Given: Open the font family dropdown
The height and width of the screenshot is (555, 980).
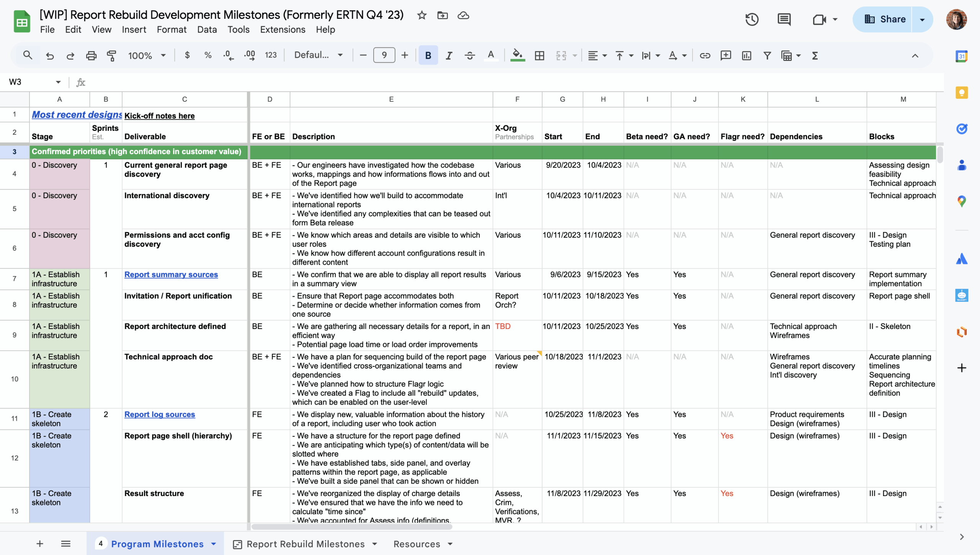Looking at the screenshot, I should point(318,55).
